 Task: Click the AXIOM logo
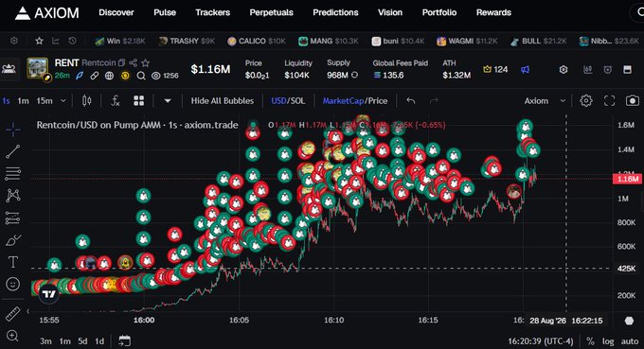pos(46,13)
